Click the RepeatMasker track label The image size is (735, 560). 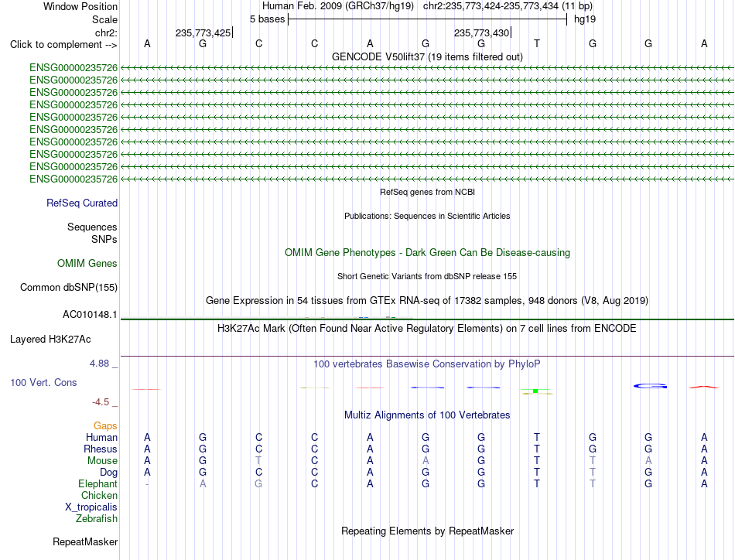click(85, 542)
